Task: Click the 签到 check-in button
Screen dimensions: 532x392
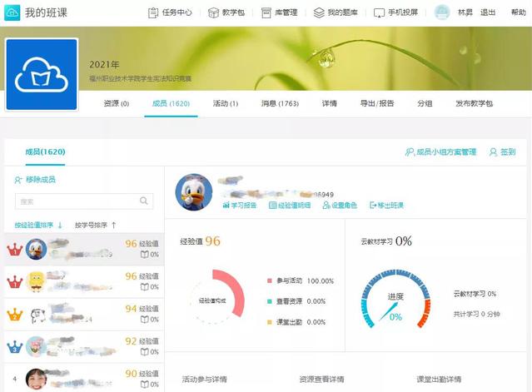Action: 502,152
